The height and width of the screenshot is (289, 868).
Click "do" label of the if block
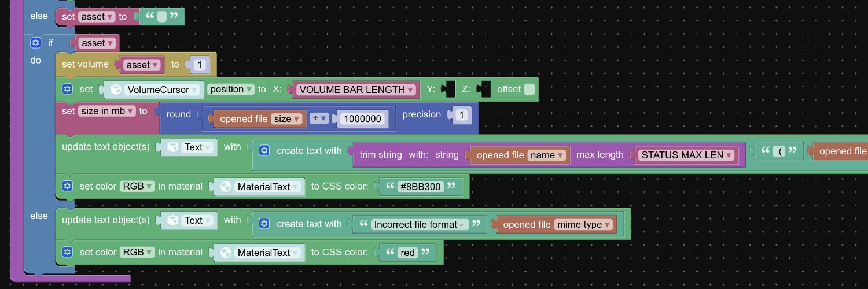(36, 60)
